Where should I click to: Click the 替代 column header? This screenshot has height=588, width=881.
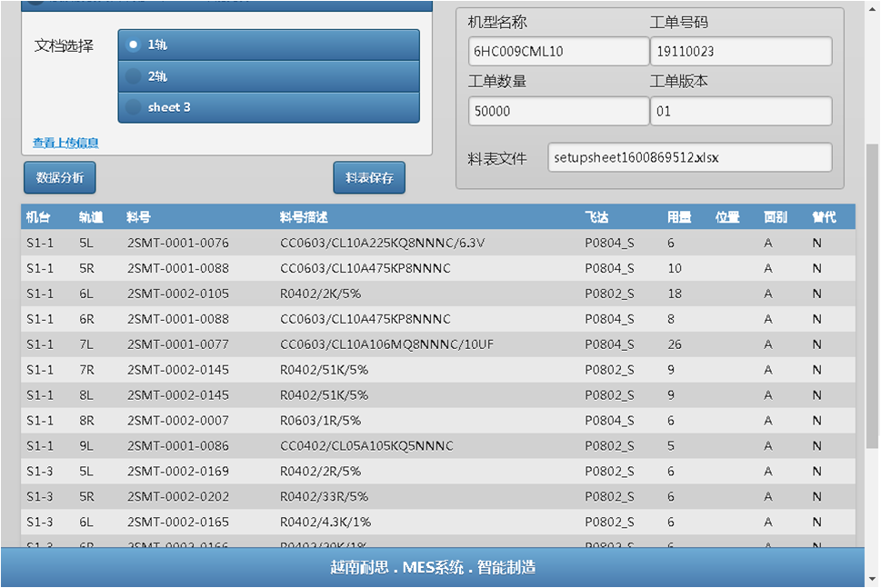tap(823, 217)
